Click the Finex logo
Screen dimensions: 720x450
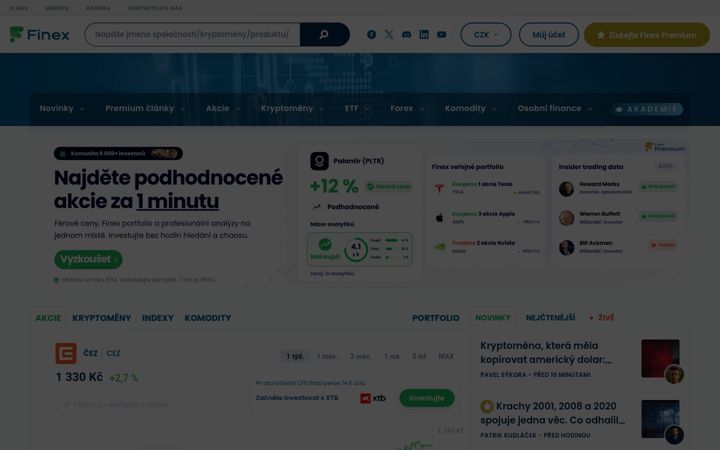point(39,34)
